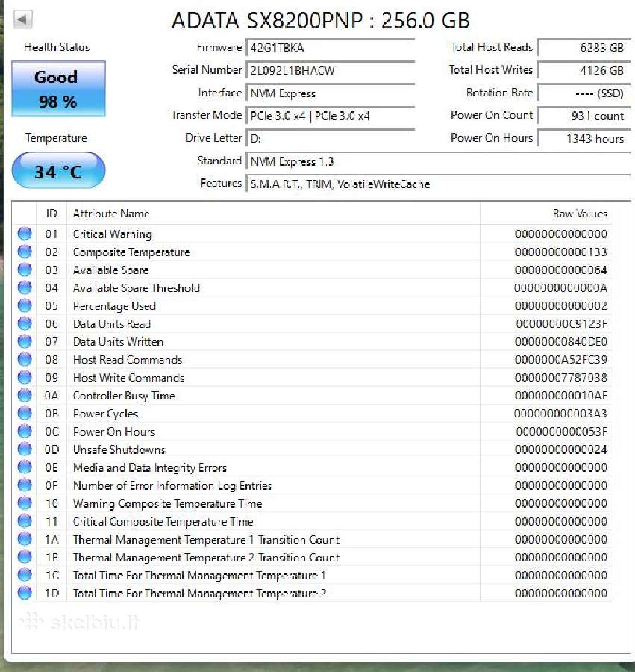The width and height of the screenshot is (635, 672).
Task: Select the Percentage Used attribute name
Action: coord(114,306)
